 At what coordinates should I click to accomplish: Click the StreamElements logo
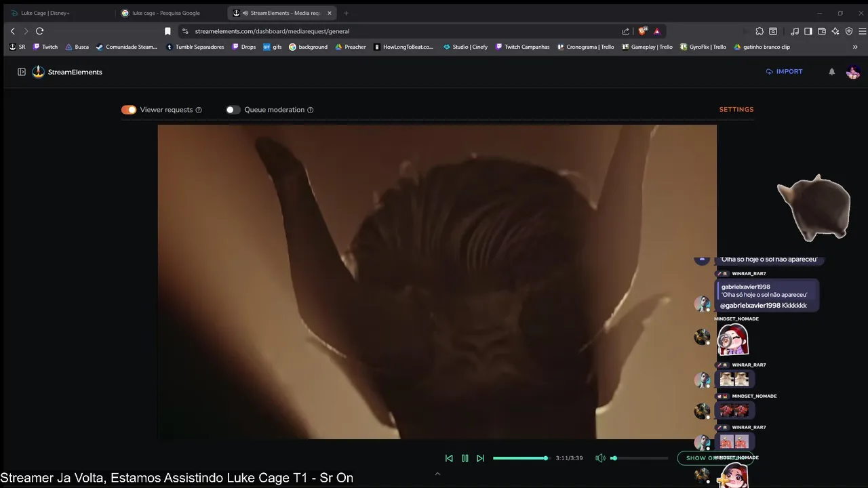click(67, 72)
